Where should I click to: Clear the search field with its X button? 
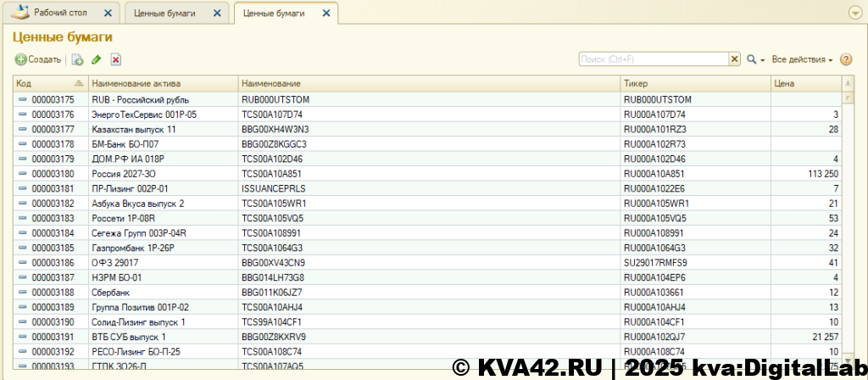(x=735, y=59)
